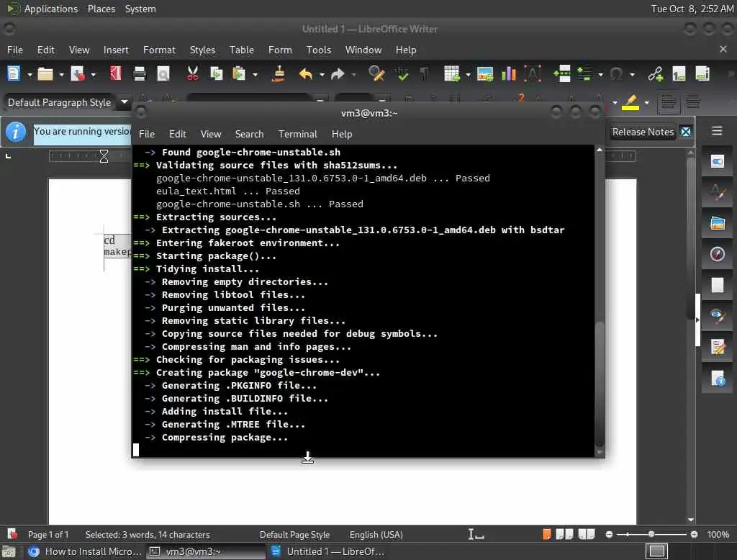
Task: Click the Insert Image icon
Action: coord(484,74)
